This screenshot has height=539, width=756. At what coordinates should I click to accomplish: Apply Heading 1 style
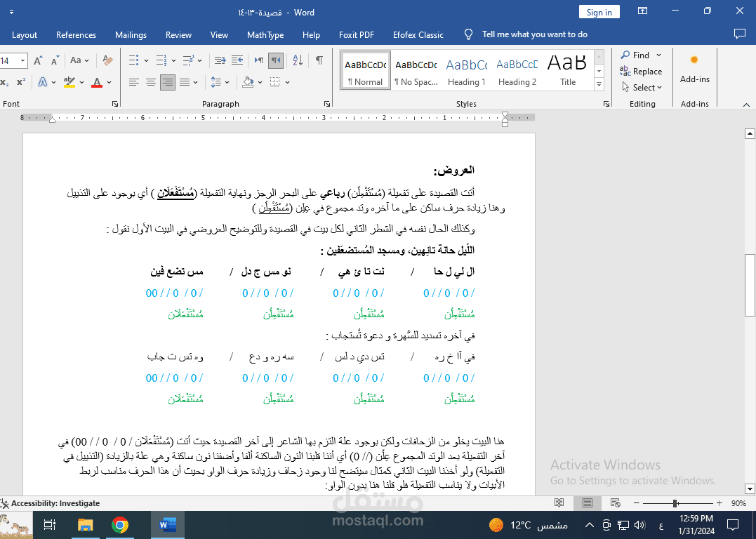[x=467, y=70]
